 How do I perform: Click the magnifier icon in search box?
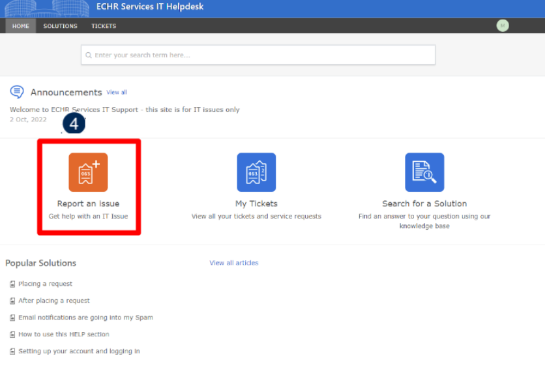(89, 55)
